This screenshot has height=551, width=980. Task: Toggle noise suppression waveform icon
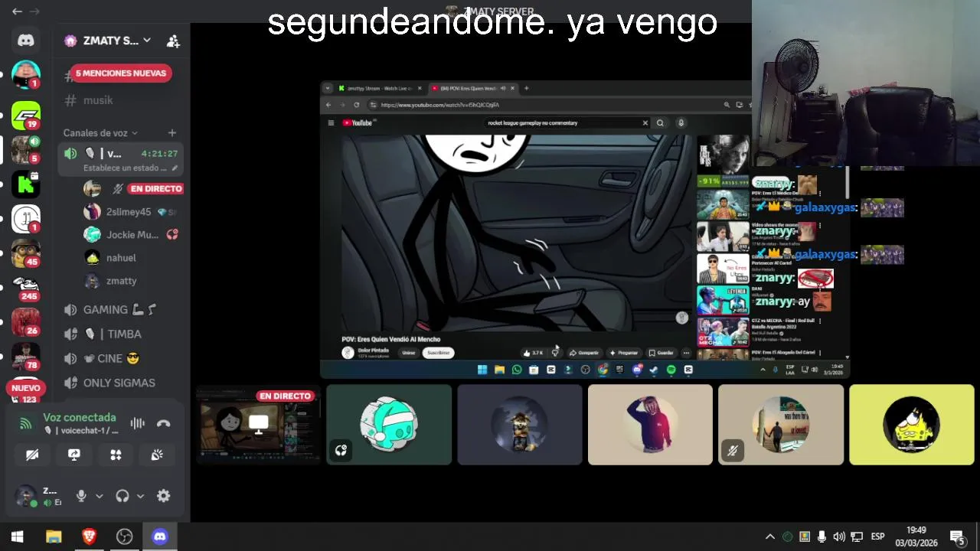pyautogui.click(x=138, y=423)
